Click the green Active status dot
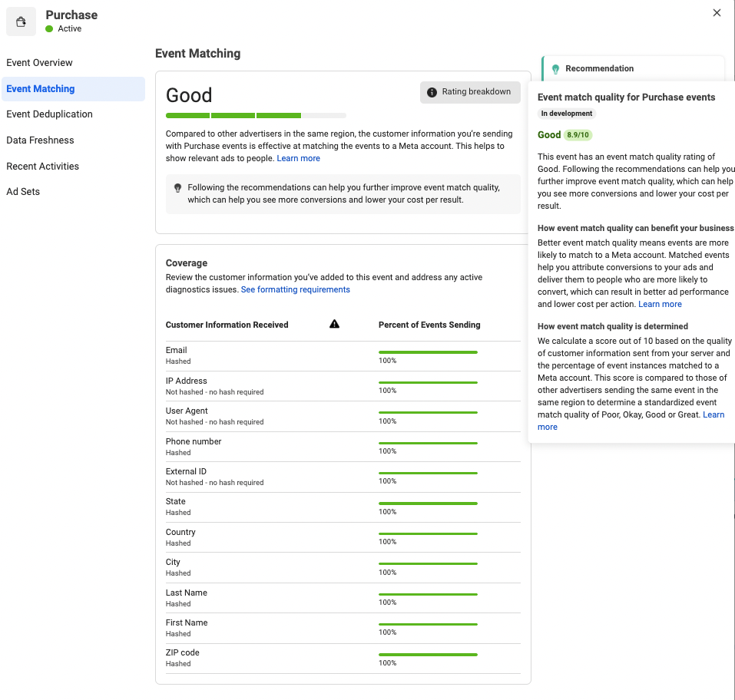The width and height of the screenshot is (735, 700). tap(49, 29)
